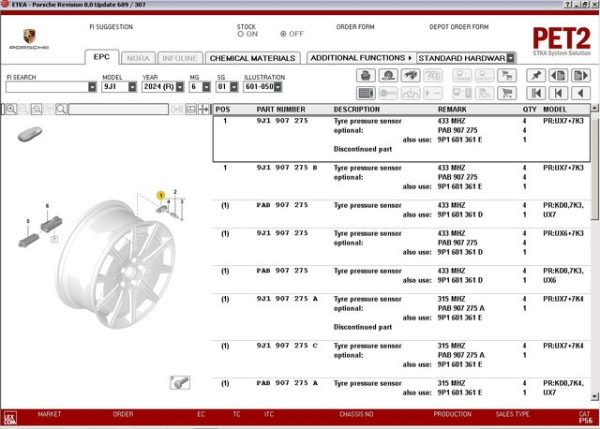Click PET2 logo

(562, 39)
